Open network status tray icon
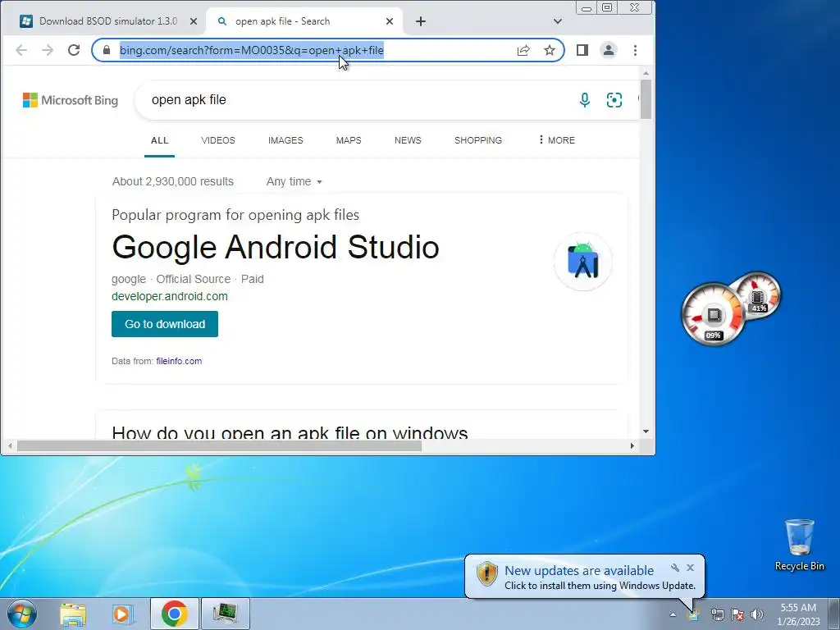This screenshot has width=840, height=630. pos(717,614)
